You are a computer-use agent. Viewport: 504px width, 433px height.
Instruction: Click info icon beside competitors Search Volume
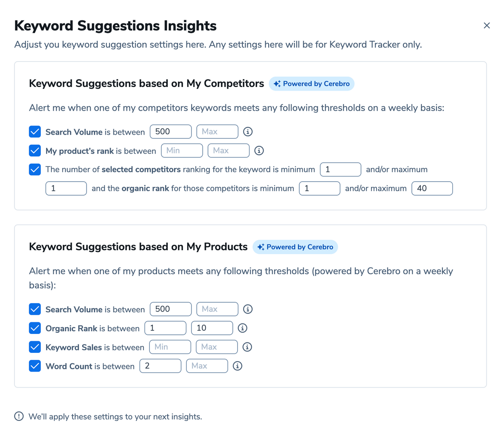pyautogui.click(x=248, y=132)
